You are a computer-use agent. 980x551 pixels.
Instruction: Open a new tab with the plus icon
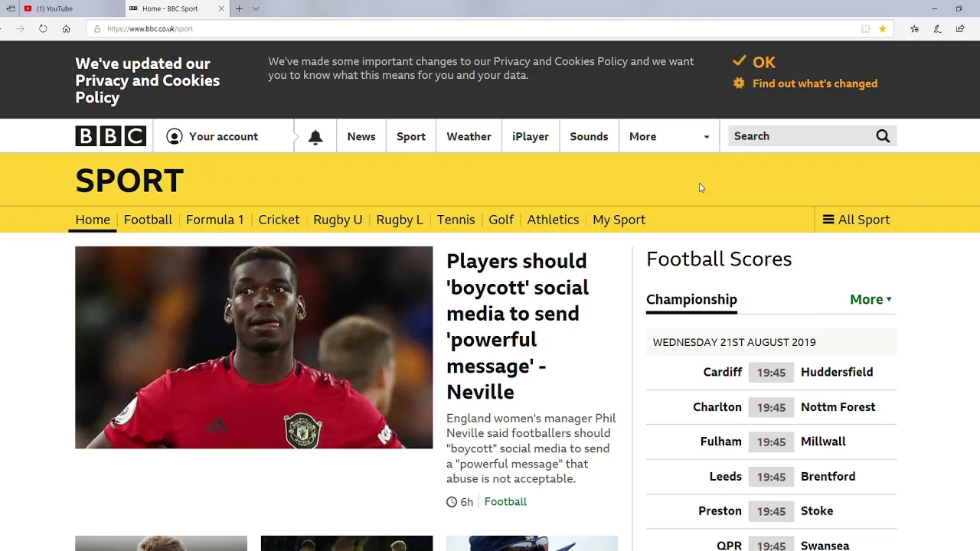tap(239, 8)
